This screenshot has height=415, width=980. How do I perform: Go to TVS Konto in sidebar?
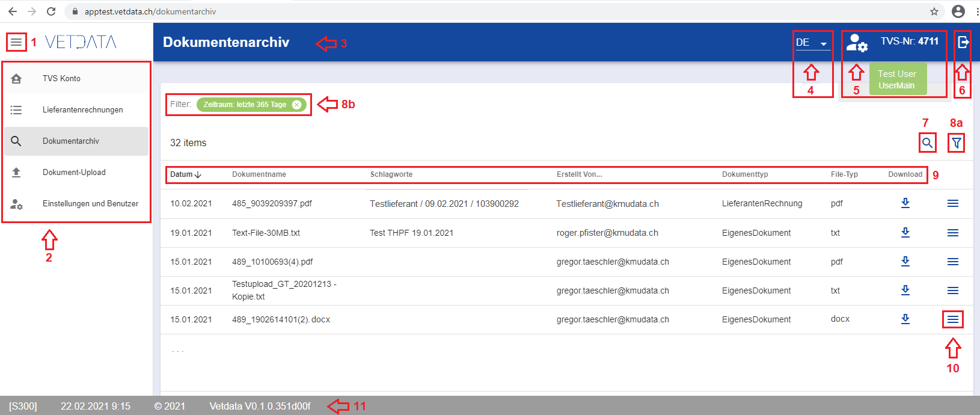(61, 79)
